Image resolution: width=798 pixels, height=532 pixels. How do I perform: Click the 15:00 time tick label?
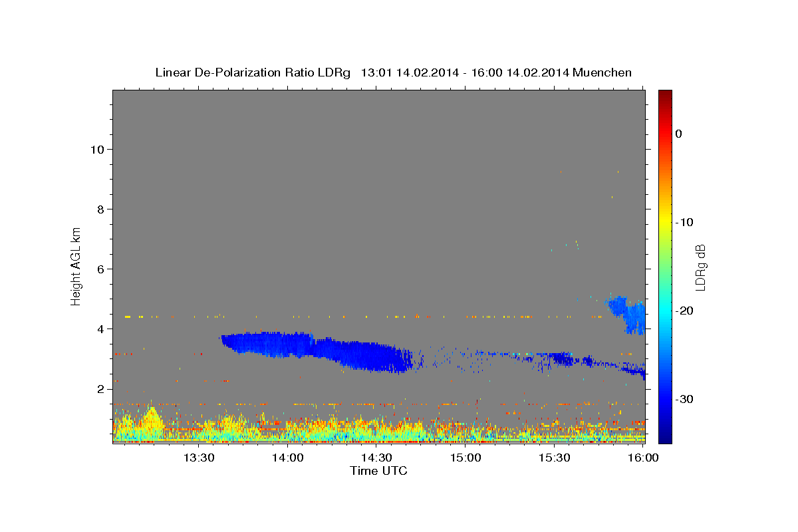[465, 458]
